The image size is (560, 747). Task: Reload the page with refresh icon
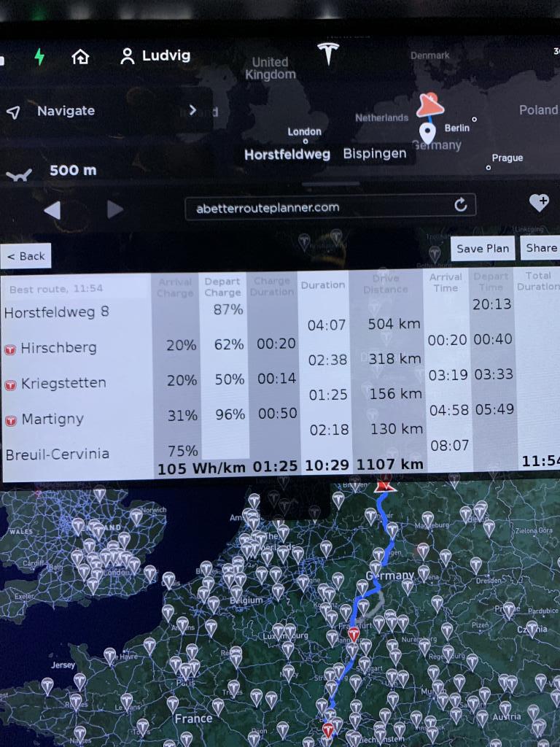point(461,205)
